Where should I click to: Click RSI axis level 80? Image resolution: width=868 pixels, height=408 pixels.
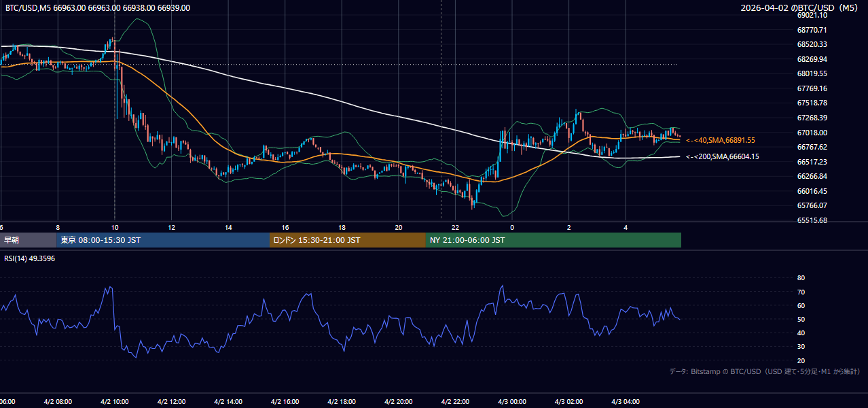click(x=801, y=278)
